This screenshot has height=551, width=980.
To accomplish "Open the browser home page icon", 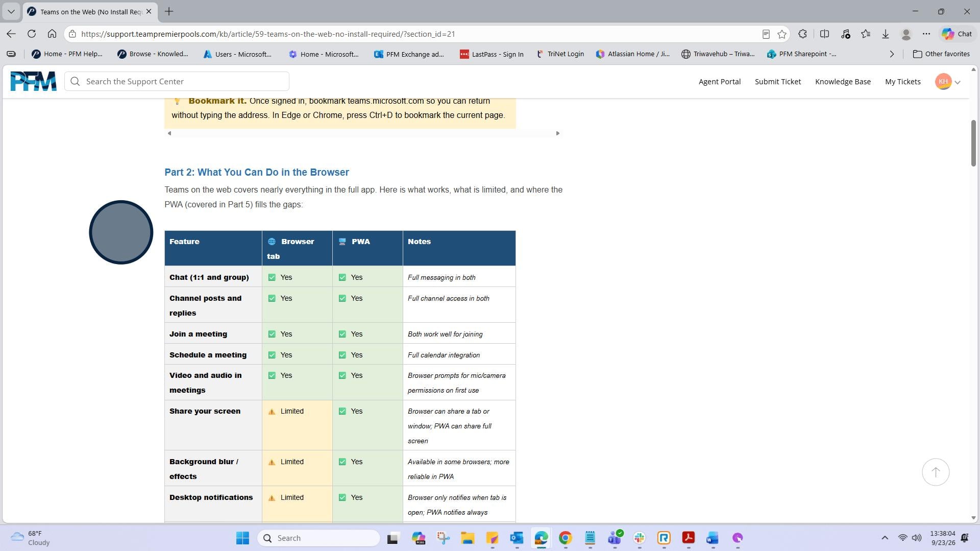I will 52,34.
